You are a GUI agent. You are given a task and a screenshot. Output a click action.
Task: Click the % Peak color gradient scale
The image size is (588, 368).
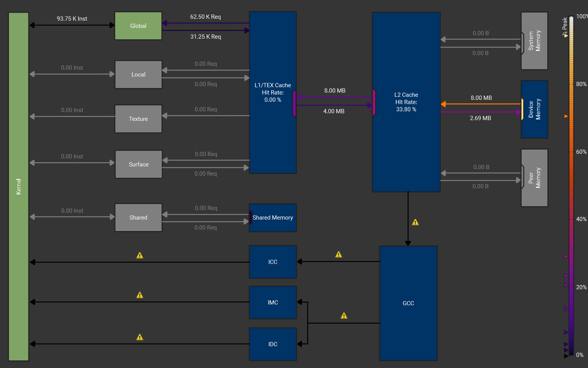[571, 186]
